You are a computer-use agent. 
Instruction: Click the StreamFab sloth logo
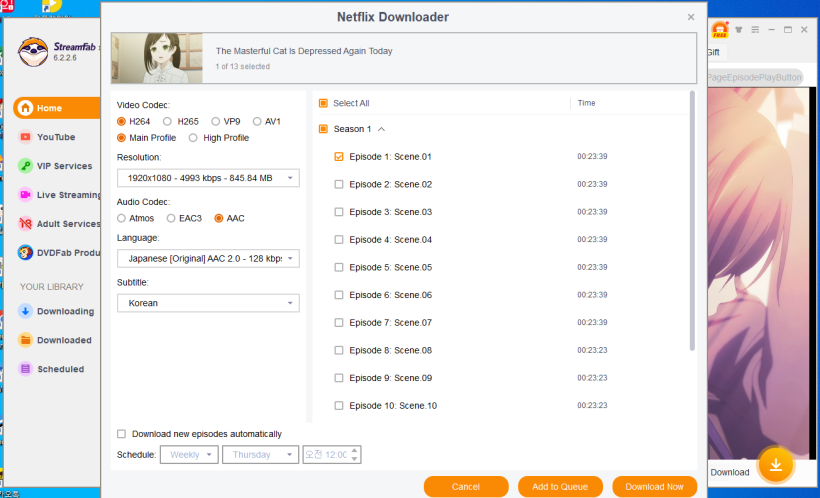coord(33,51)
